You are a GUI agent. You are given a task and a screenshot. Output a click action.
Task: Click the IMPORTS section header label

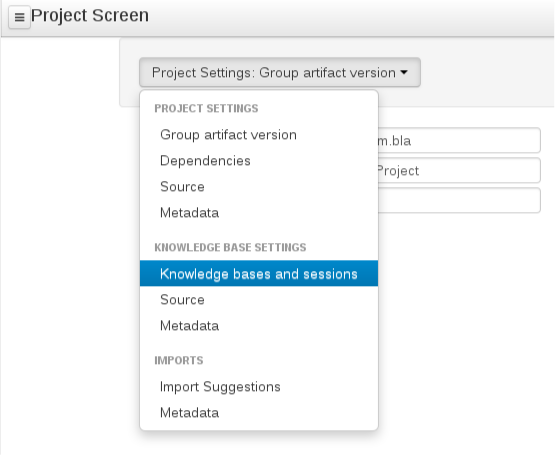point(179,360)
